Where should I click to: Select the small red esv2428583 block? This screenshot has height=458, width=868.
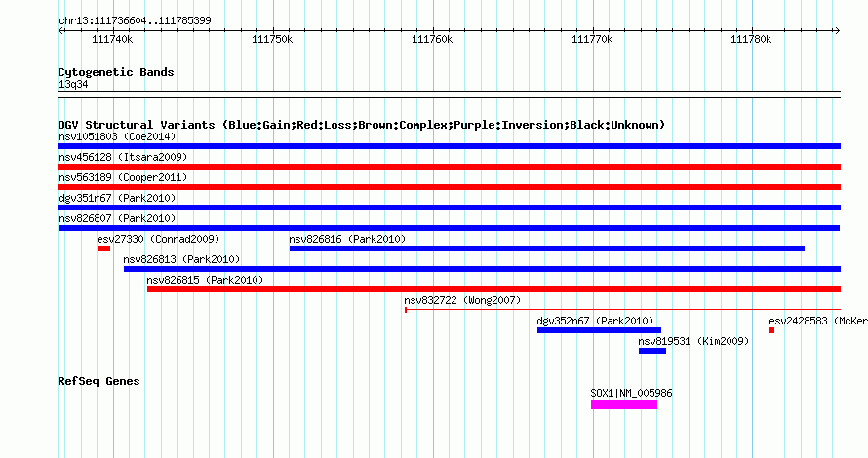771,330
